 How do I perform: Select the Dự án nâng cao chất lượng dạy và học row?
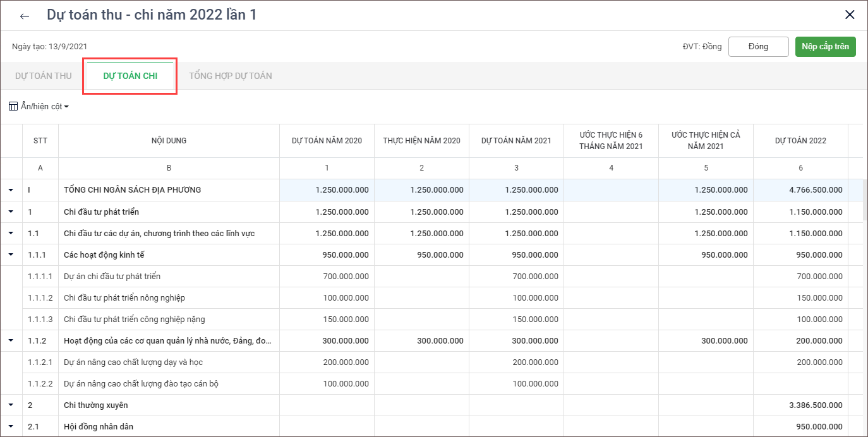[133, 362]
